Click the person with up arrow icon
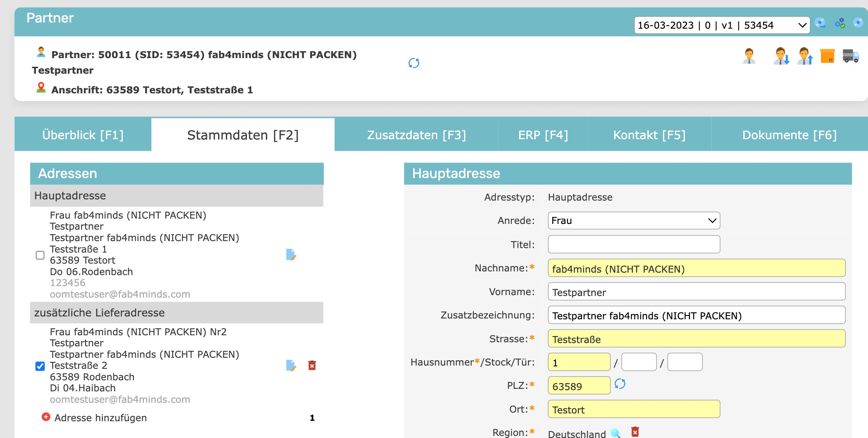The width and height of the screenshot is (868, 438). coord(805,56)
